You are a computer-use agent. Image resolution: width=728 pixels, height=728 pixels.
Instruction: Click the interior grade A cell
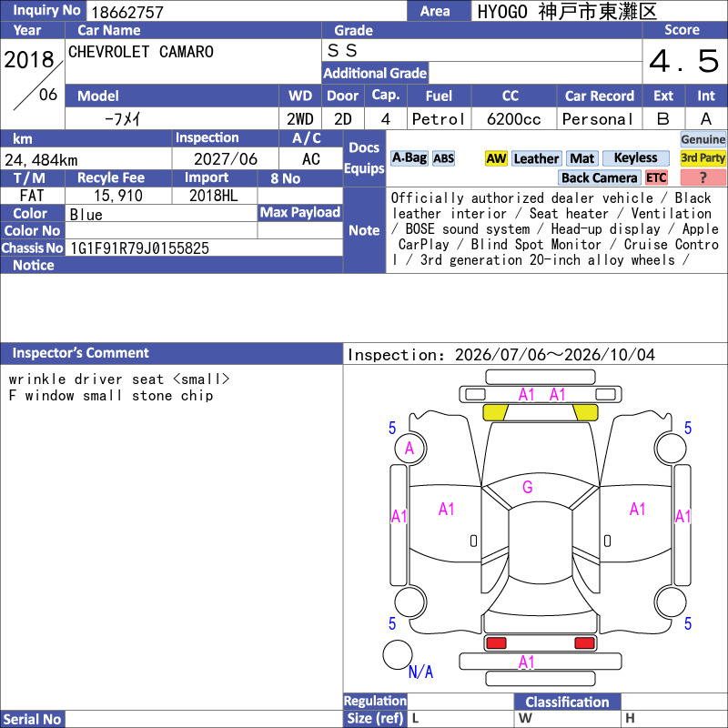706,119
